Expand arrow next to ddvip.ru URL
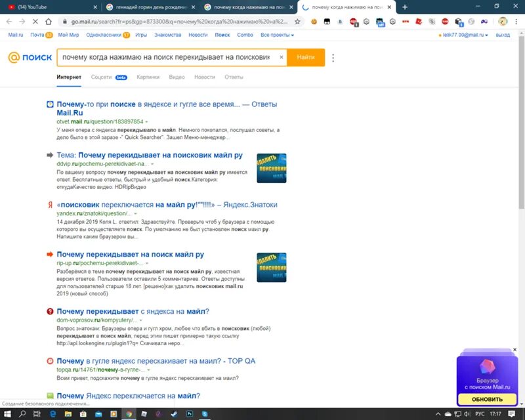The width and height of the screenshot is (525, 420). click(152, 164)
